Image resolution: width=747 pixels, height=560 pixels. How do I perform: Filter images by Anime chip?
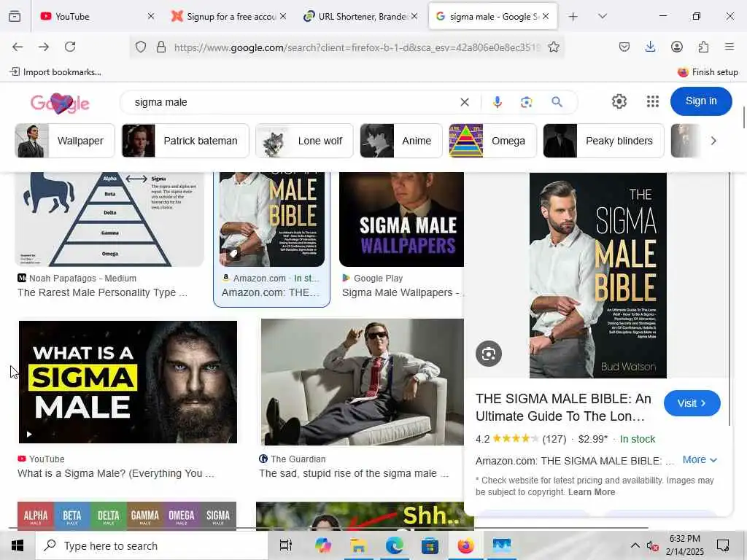(401, 141)
